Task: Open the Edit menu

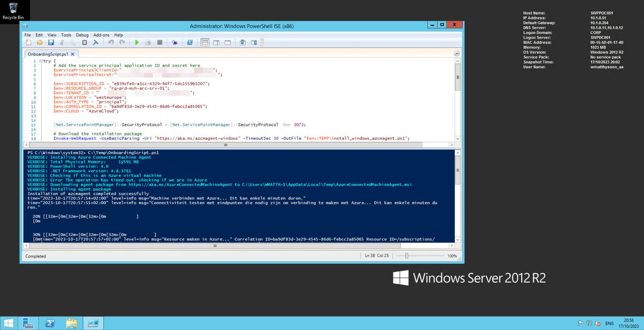Action: pyautogui.click(x=40, y=34)
